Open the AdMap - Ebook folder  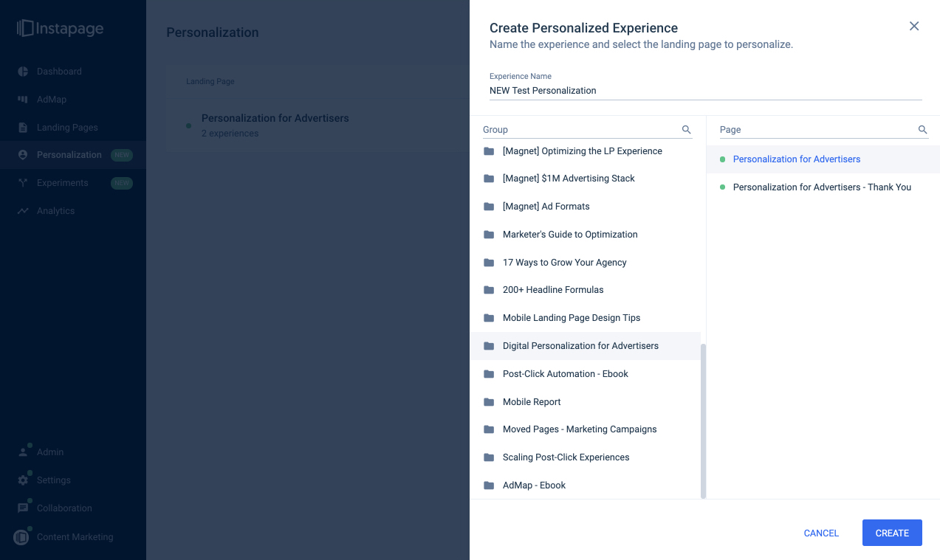pyautogui.click(x=534, y=485)
